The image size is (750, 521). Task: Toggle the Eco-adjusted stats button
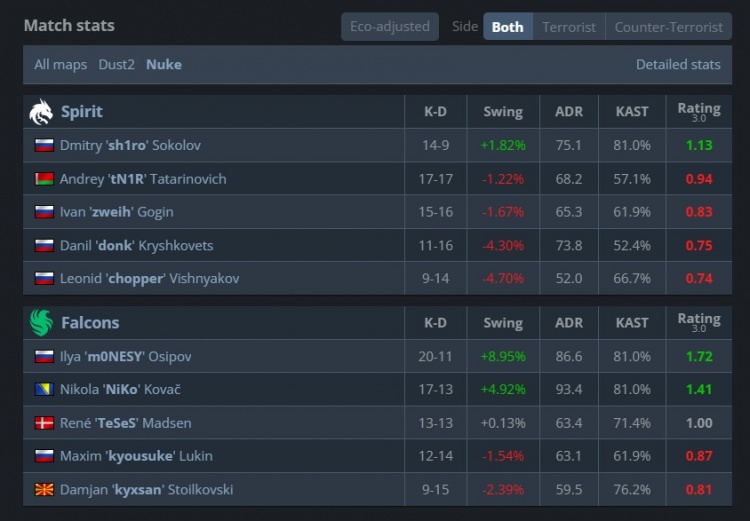389,27
